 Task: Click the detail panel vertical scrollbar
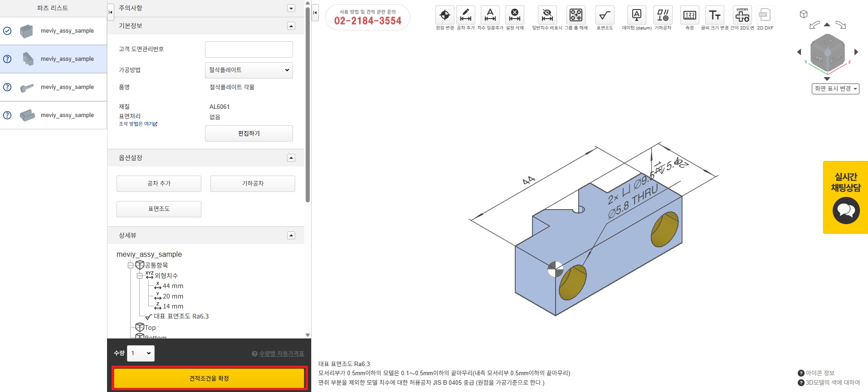(x=308, y=104)
